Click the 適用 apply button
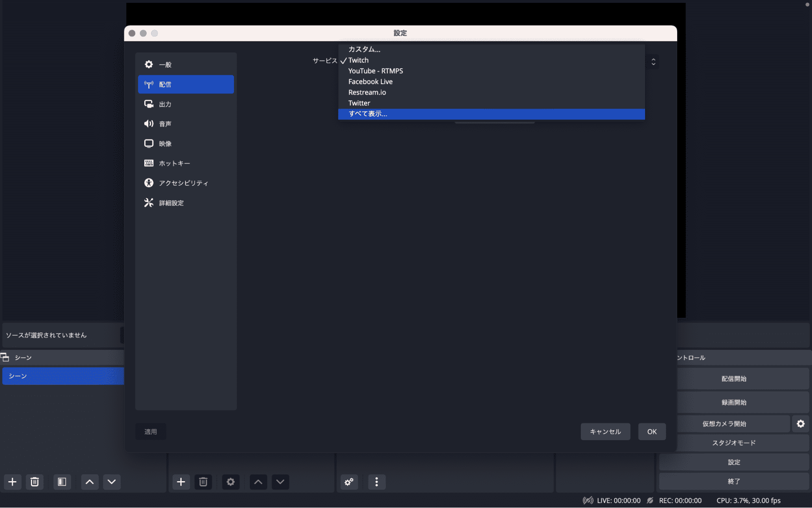 tap(151, 432)
